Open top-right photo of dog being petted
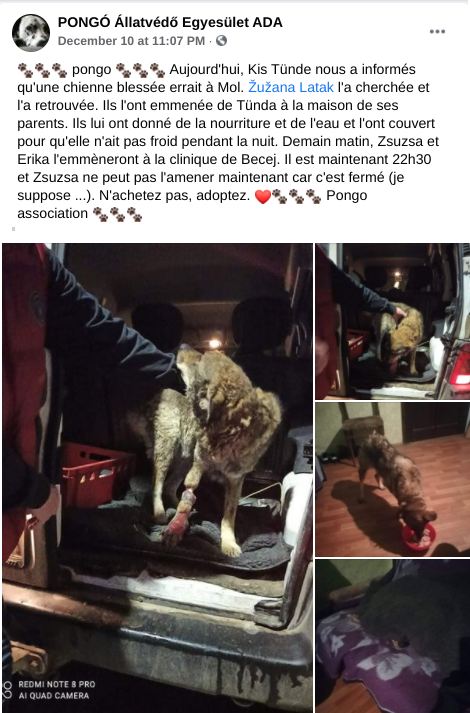 coord(393,321)
